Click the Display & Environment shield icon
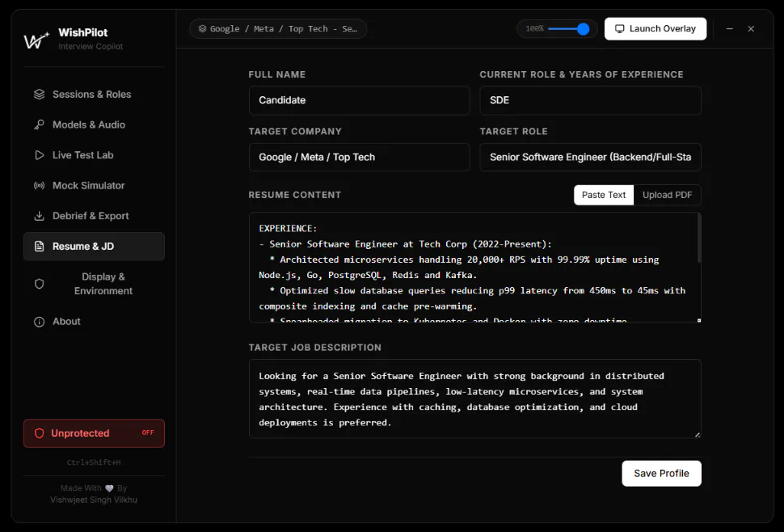This screenshot has height=532, width=784. pyautogui.click(x=39, y=284)
